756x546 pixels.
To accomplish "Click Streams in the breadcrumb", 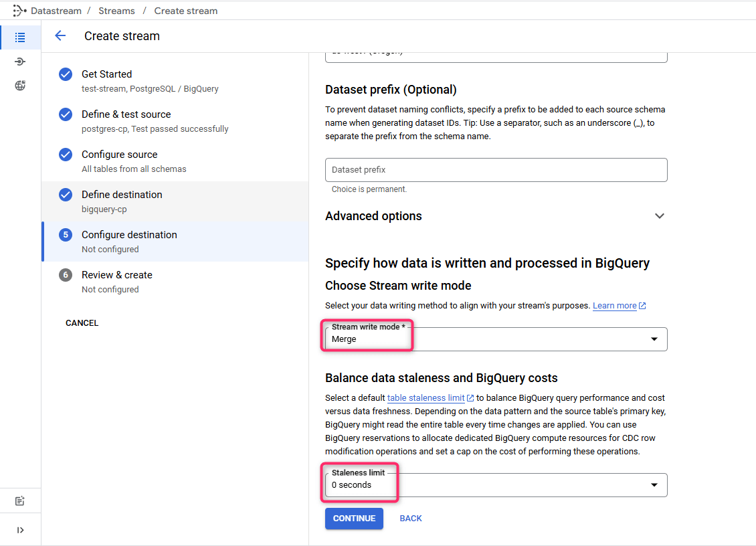I will (x=116, y=11).
